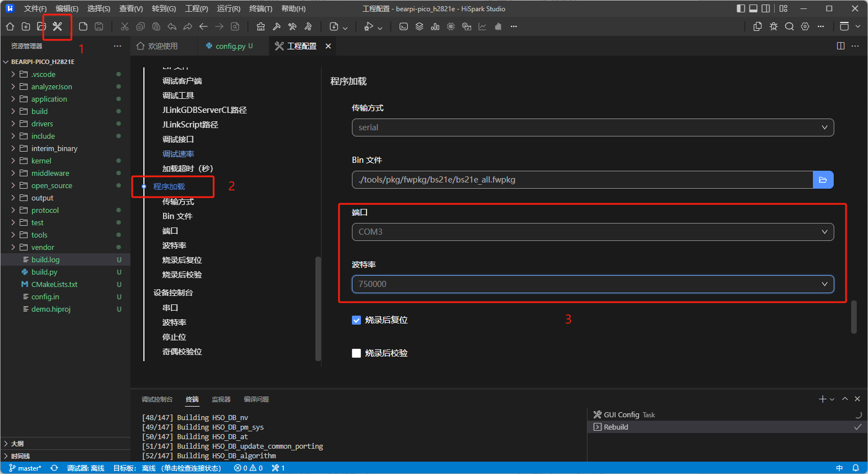Open the 终端(T) menu
The image size is (868, 474).
point(261,8)
